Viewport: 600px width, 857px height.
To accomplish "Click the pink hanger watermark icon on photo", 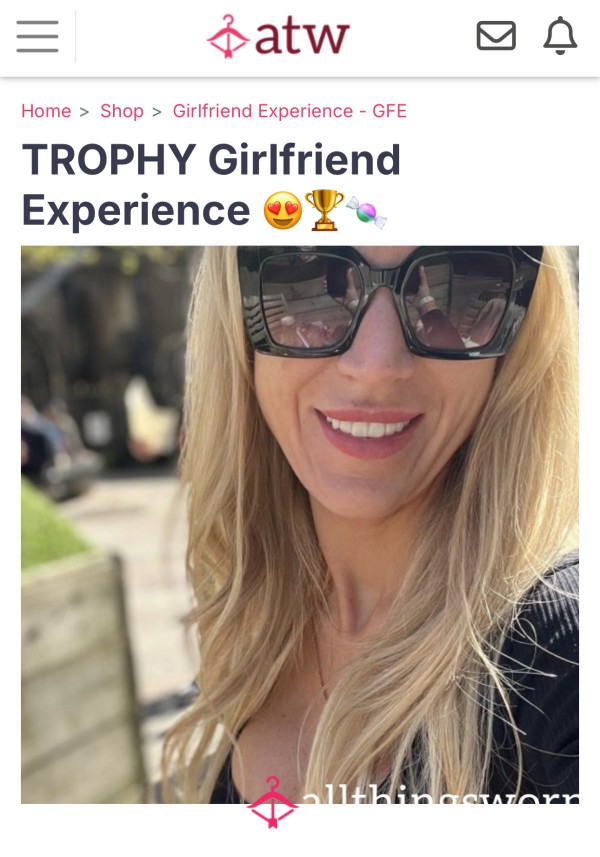I will pyautogui.click(x=273, y=802).
